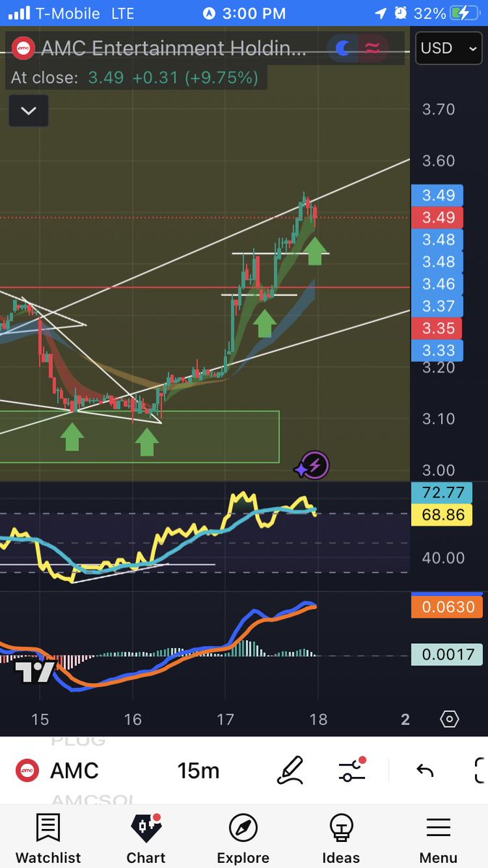Switch to the Ideas tab
Viewport: 488px width, 868px height.
click(x=341, y=839)
